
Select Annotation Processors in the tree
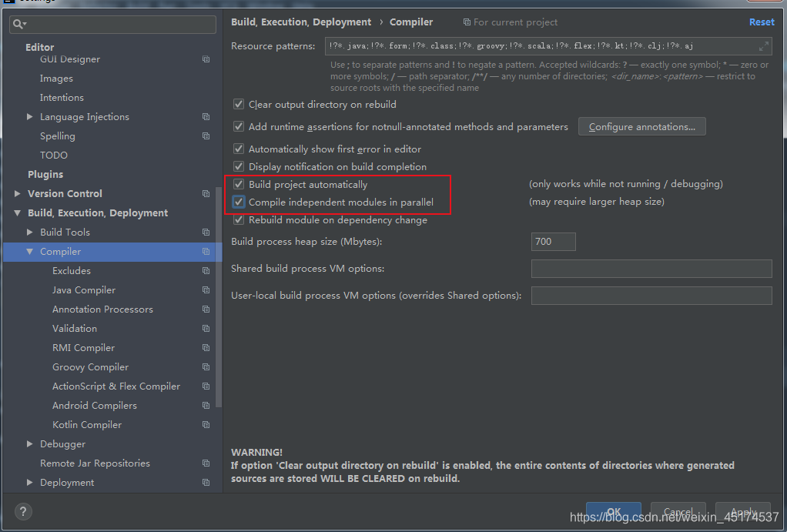coord(102,309)
